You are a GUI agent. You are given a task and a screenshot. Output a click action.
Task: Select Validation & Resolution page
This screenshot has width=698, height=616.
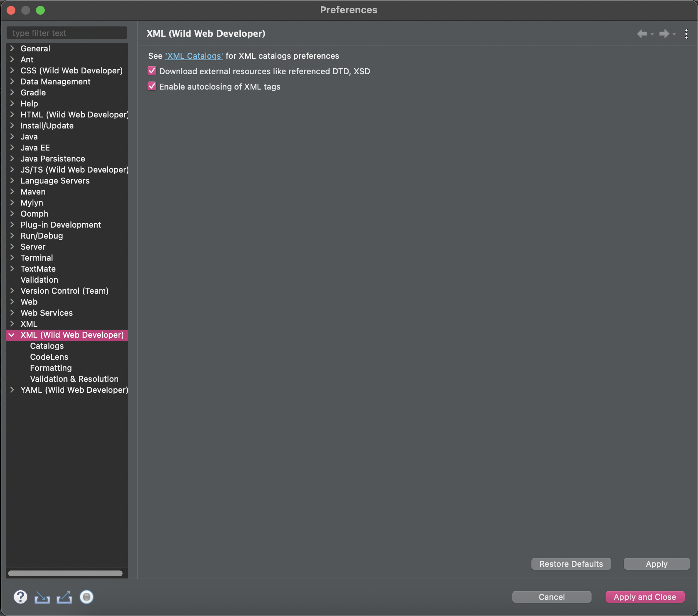pyautogui.click(x=74, y=379)
